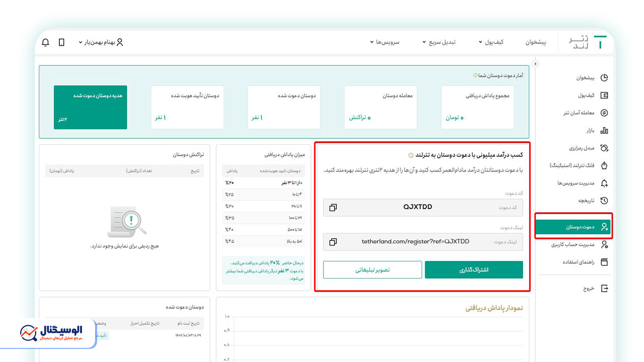The image size is (644, 362).
Task: Expand the کیف پول dropdown in top menu
Action: [x=491, y=42]
